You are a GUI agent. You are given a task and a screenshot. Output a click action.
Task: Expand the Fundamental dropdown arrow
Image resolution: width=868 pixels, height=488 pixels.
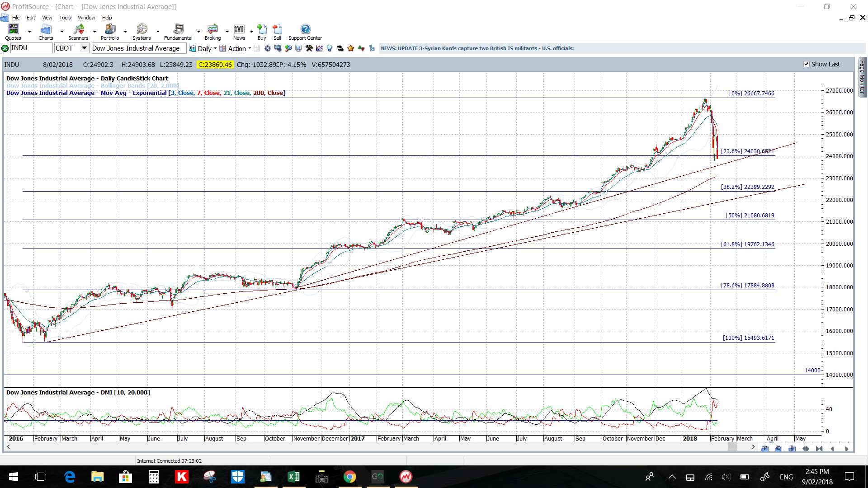pyautogui.click(x=198, y=32)
